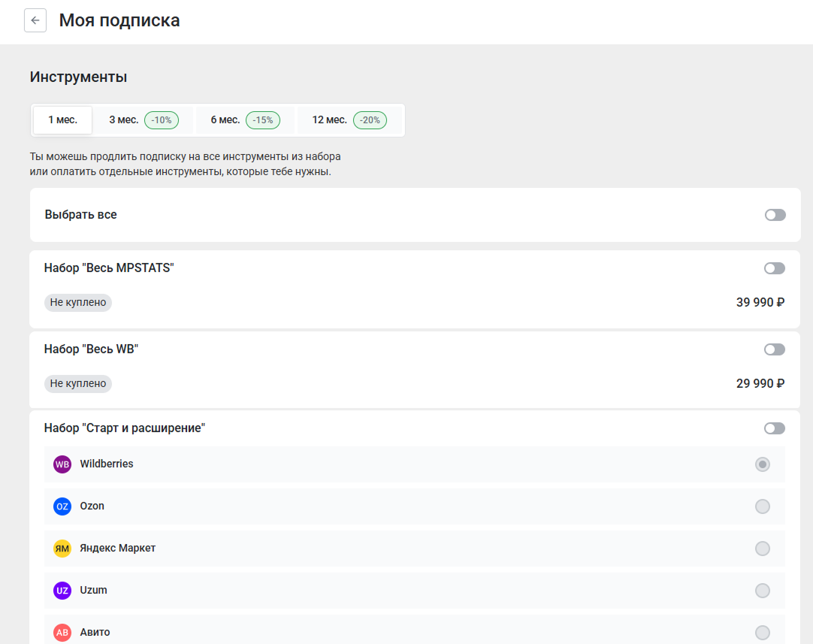Click the Инструменты section heading

[x=78, y=77]
